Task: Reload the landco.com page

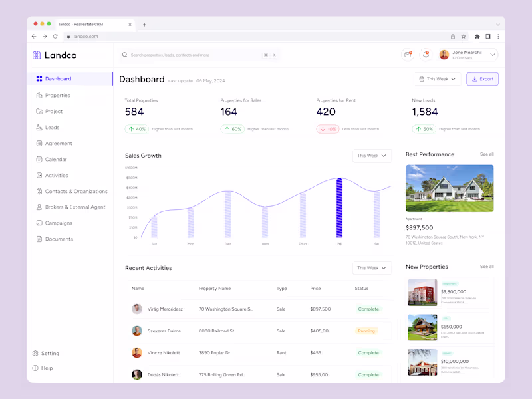Action: coord(55,37)
